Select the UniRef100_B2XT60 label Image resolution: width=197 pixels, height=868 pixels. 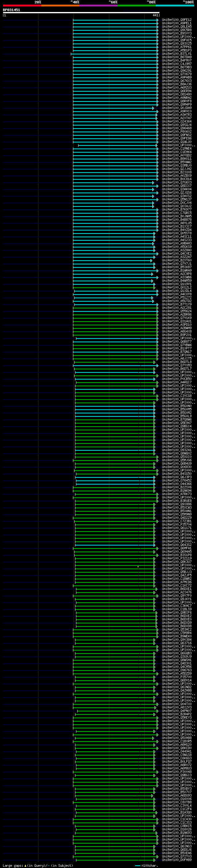(177, 260)
